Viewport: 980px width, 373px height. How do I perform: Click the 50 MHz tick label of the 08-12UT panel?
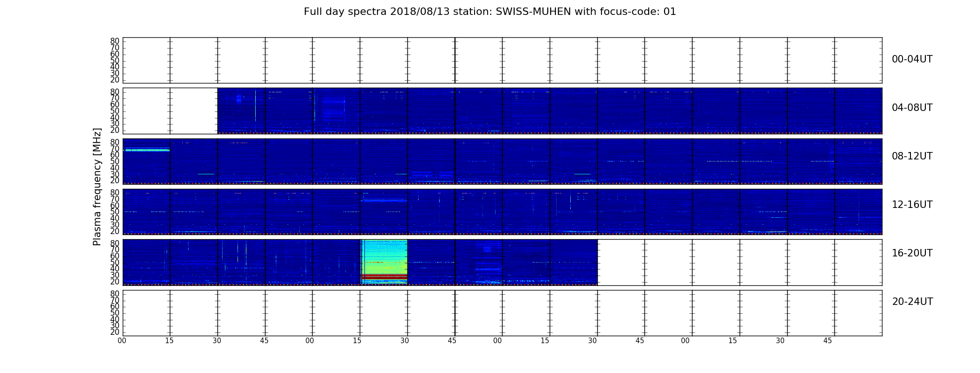coord(115,161)
